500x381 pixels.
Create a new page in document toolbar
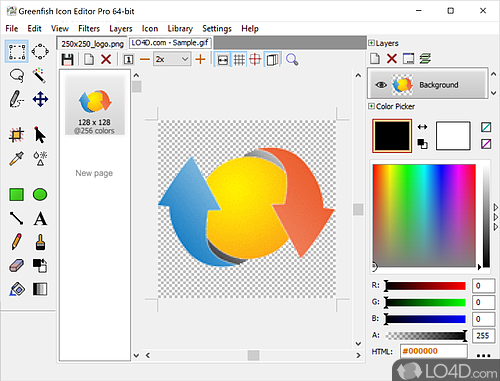pyautogui.click(x=89, y=60)
